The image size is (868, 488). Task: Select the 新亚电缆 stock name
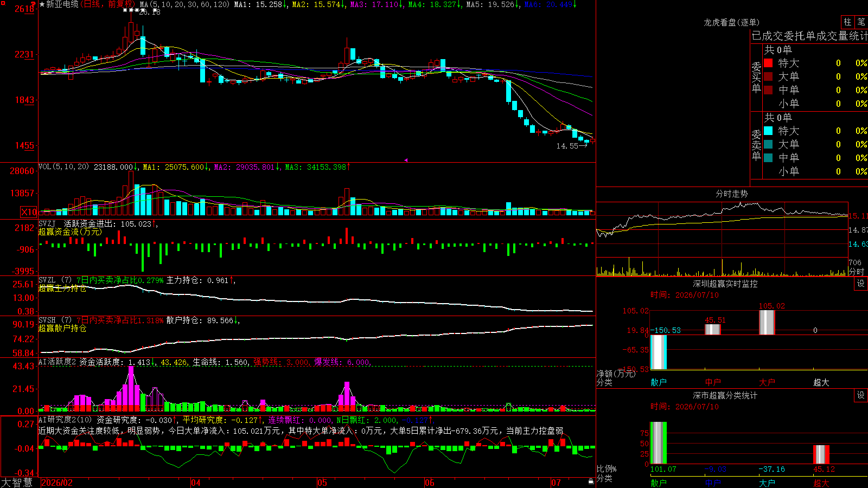point(62,4)
